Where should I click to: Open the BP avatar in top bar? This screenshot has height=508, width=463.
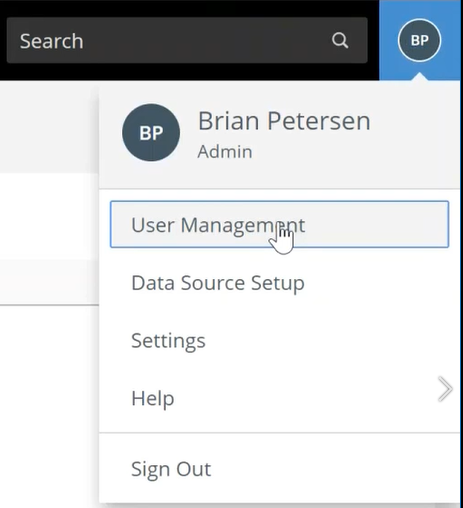click(x=419, y=40)
